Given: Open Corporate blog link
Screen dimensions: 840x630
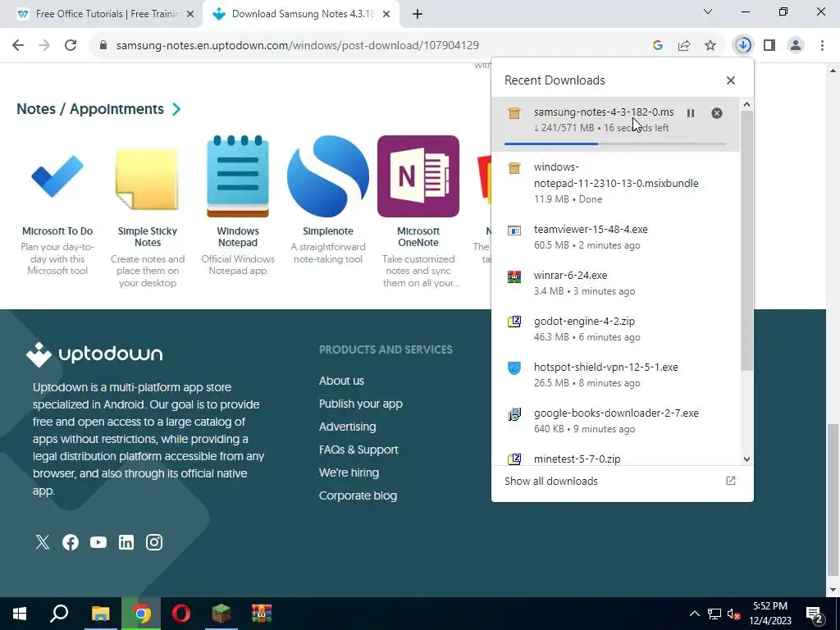Looking at the screenshot, I should tap(358, 496).
